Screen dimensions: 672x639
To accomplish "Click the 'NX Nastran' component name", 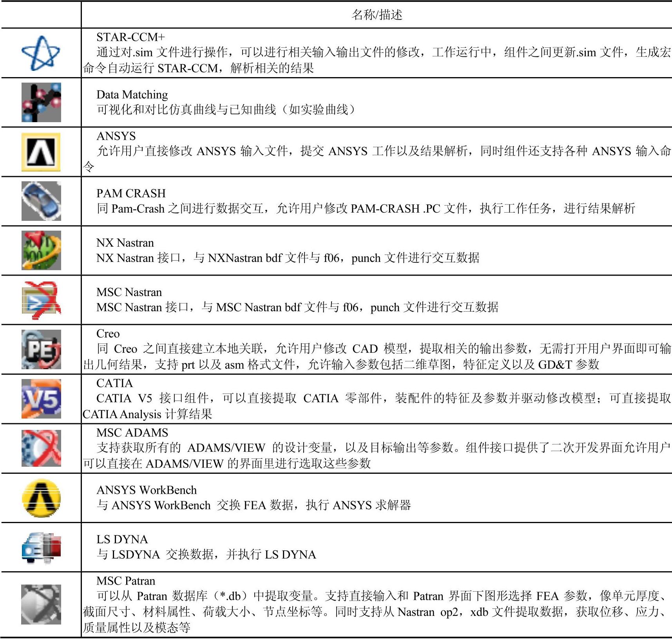I will [125, 243].
